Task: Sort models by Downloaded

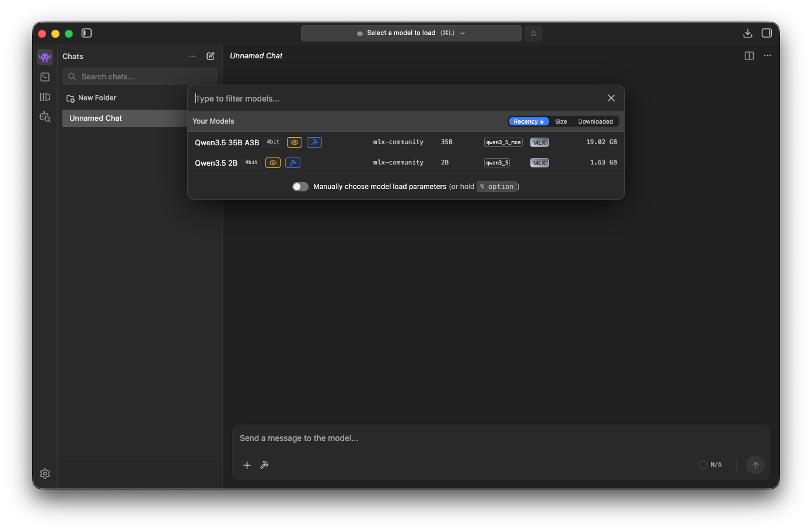Action: pos(595,121)
